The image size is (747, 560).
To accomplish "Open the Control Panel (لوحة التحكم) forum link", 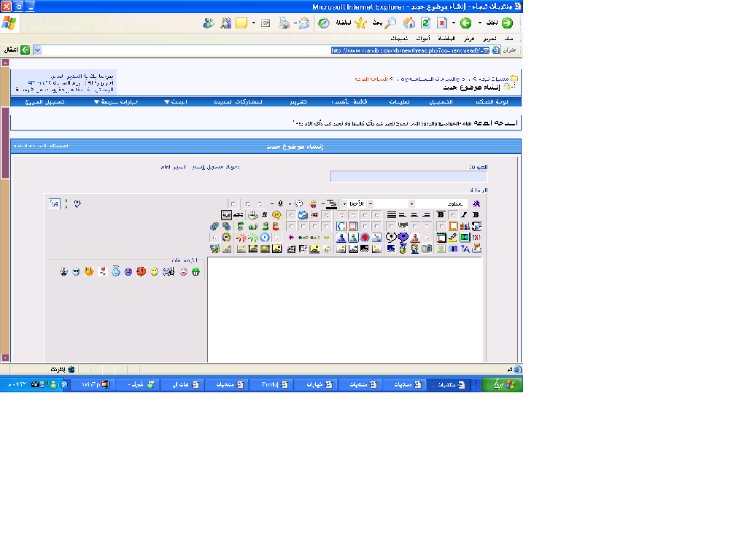I will click(492, 102).
